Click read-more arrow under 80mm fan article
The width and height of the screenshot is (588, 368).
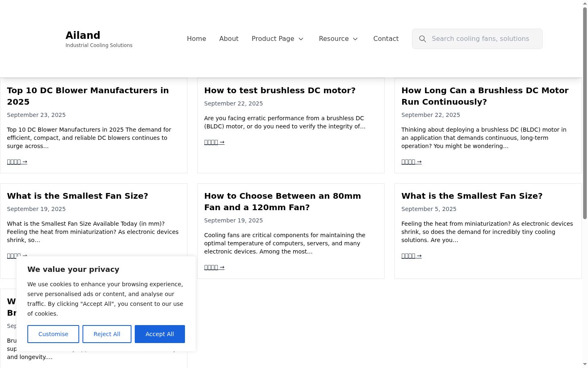tap(214, 267)
